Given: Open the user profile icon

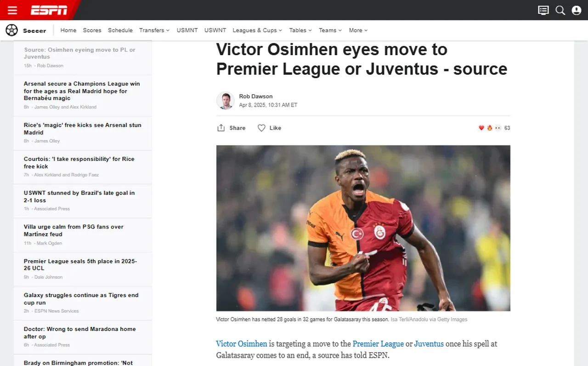Looking at the screenshot, I should pyautogui.click(x=577, y=10).
